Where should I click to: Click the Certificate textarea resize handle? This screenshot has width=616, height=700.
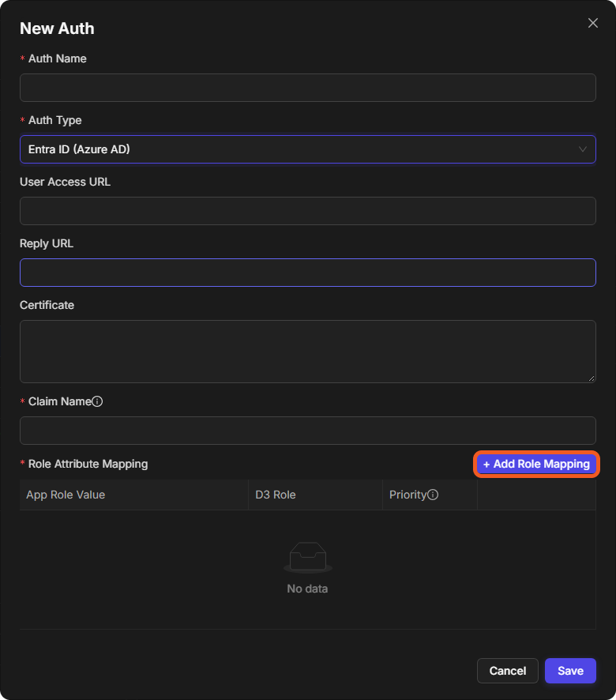tap(592, 378)
